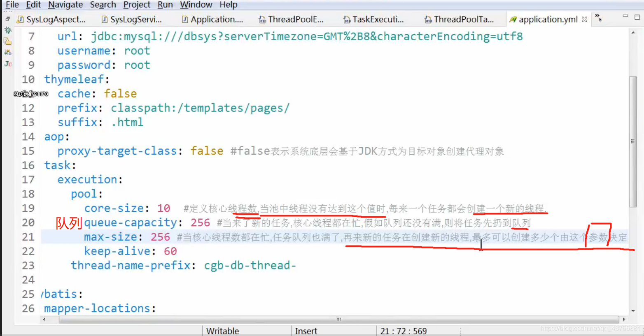Screen dimensions: 644x336
Task: Open the Edit menu
Action: click(x=33, y=5)
